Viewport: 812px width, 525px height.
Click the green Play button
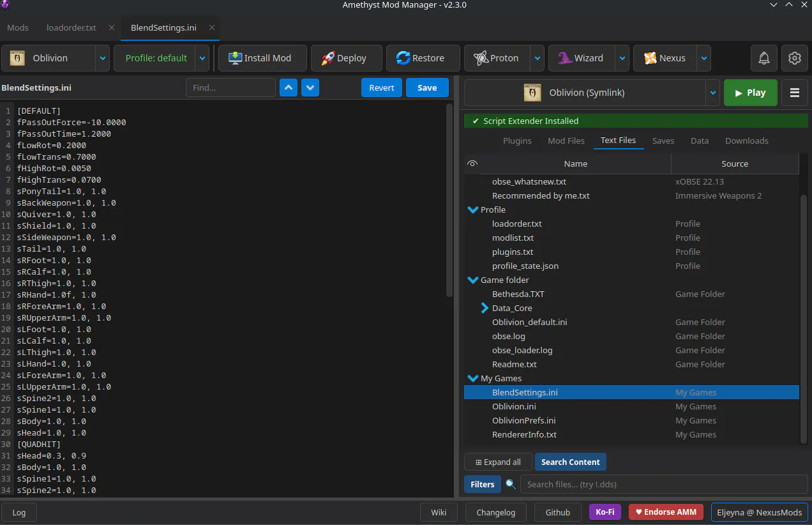coord(751,93)
